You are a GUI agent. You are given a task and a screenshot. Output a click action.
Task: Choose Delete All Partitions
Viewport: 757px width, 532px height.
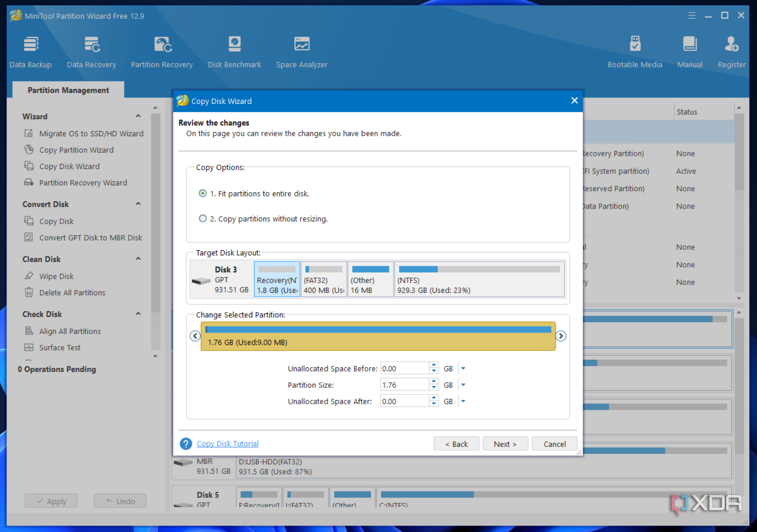(x=65, y=292)
